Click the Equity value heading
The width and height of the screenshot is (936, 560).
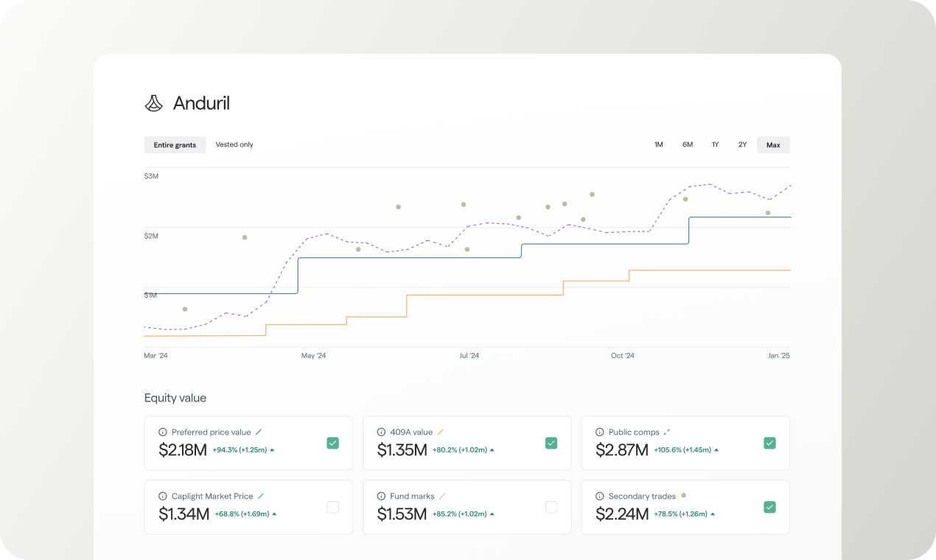[x=175, y=398]
